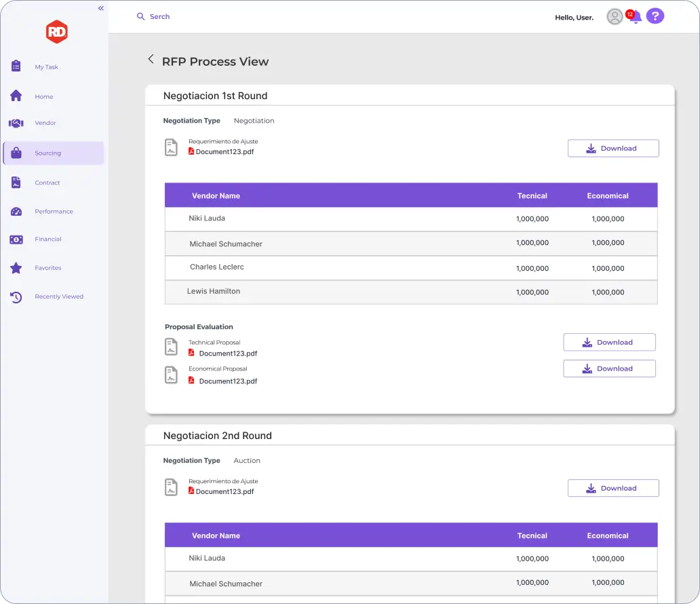Click the Proposal Evaluation label
Screen dimensions: 700x604
tap(199, 326)
